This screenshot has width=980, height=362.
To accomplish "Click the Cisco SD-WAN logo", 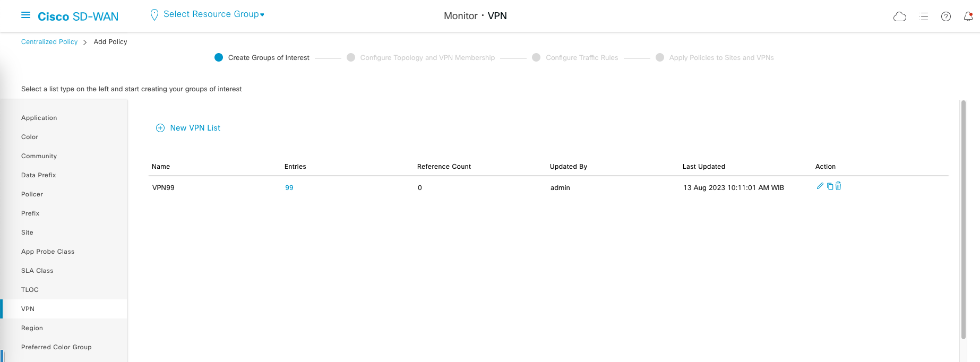I will (x=78, y=16).
